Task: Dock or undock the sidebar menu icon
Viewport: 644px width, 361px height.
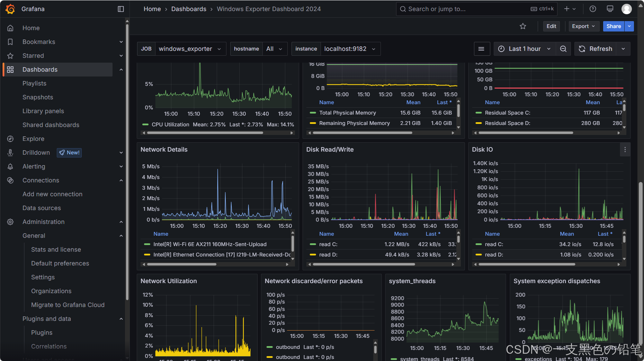Action: (121, 9)
